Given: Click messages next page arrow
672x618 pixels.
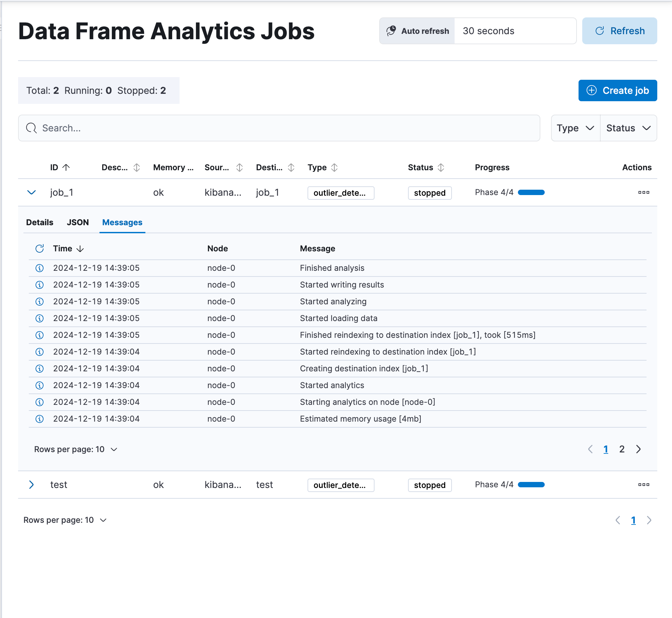Looking at the screenshot, I should [x=639, y=449].
